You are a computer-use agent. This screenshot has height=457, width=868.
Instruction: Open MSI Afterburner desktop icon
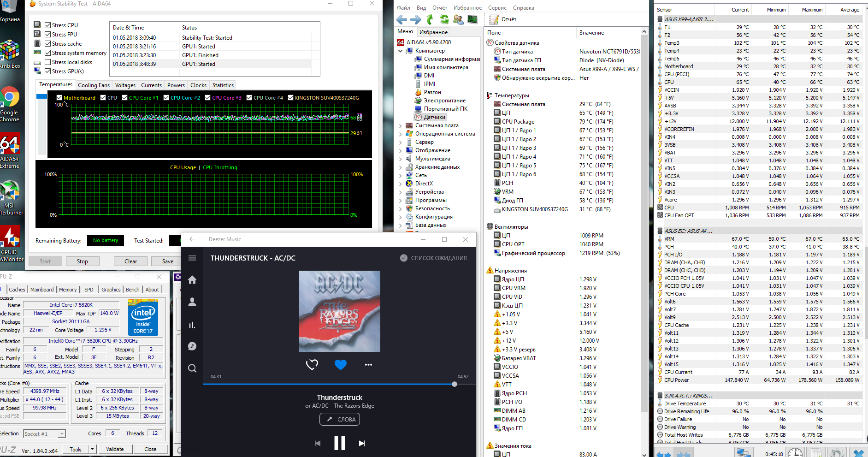10,197
